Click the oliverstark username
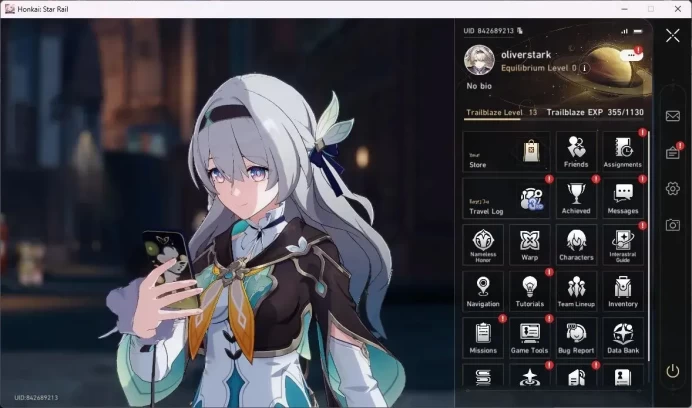This screenshot has width=692, height=408. [x=526, y=55]
